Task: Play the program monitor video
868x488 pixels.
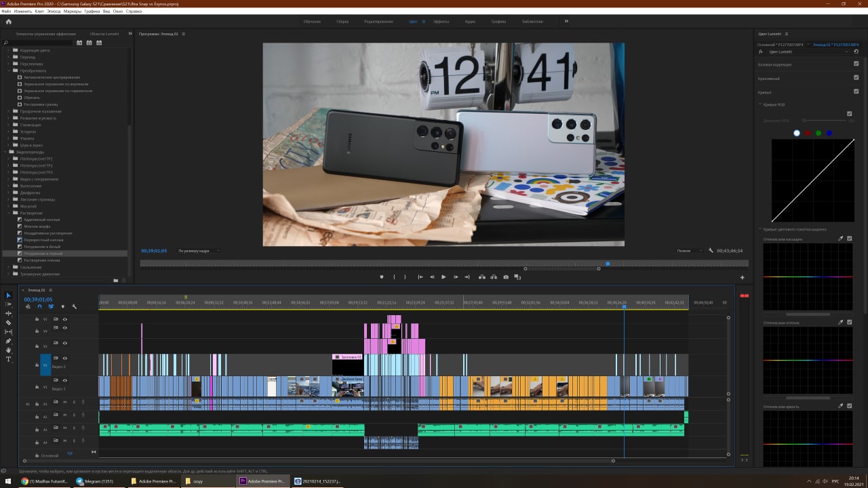Action: pyautogui.click(x=443, y=277)
